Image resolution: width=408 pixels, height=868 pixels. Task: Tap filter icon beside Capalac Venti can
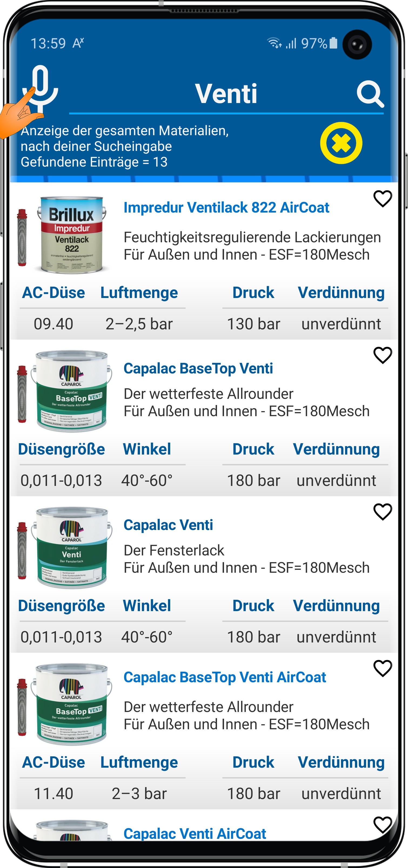coord(22,550)
